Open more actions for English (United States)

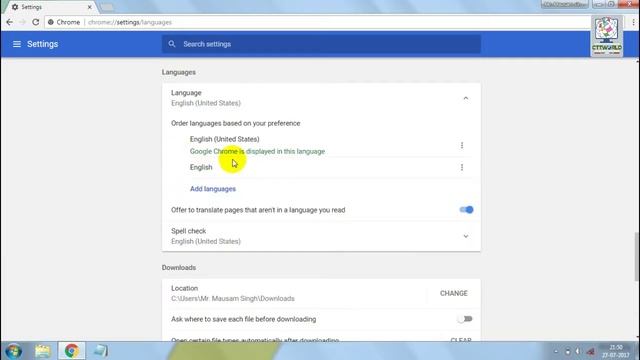coord(462,145)
